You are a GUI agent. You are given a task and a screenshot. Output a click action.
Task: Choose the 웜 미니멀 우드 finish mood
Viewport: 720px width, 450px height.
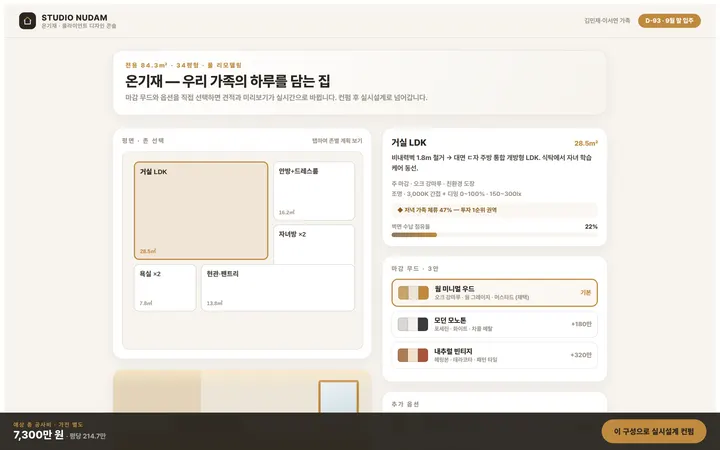coord(495,292)
